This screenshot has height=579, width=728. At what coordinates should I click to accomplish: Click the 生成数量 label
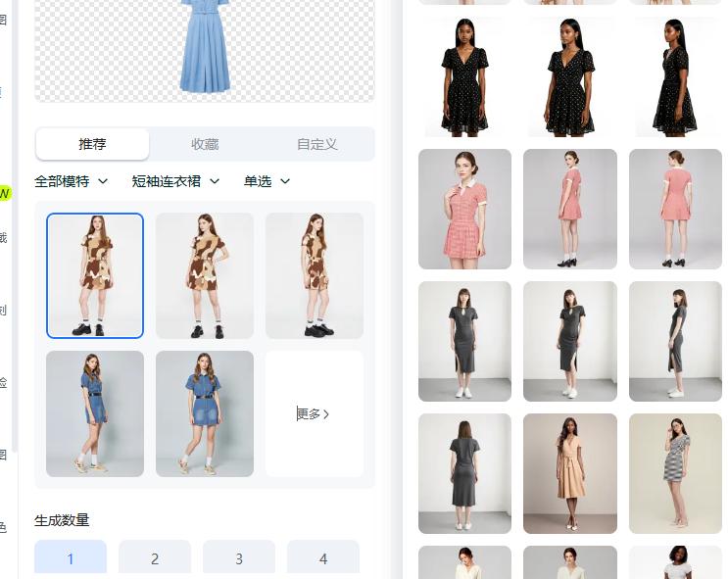tap(62, 520)
